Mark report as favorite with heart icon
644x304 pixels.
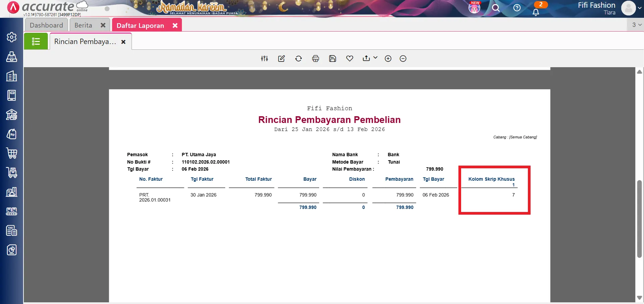(x=350, y=58)
